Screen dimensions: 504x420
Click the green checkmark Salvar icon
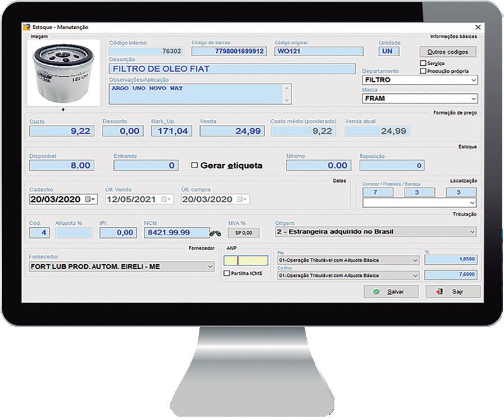point(376,292)
